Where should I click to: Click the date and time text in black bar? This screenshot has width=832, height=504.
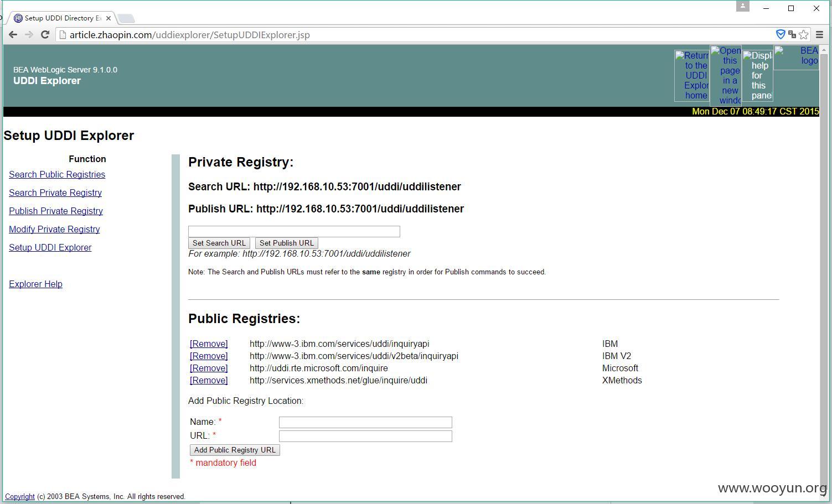tap(756, 112)
